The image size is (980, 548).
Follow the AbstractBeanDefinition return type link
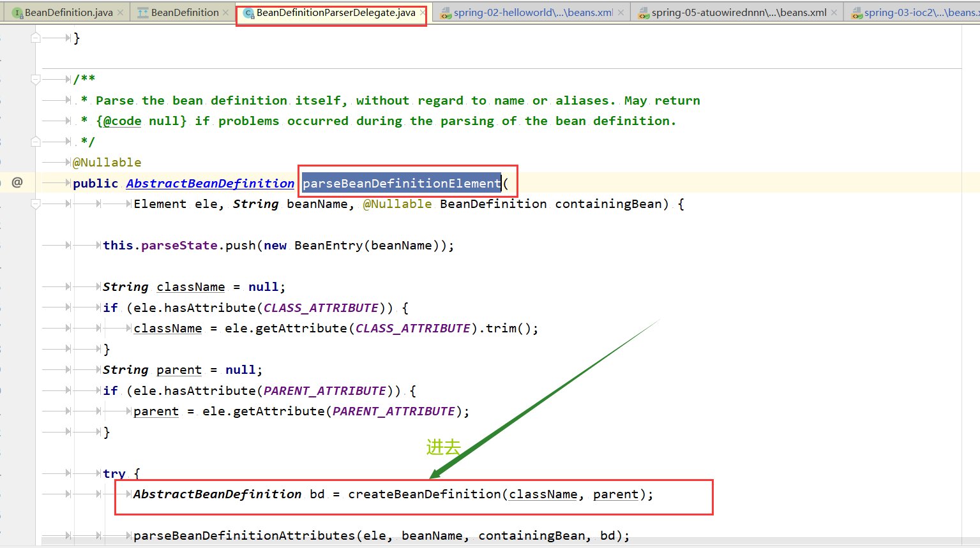[x=210, y=183]
